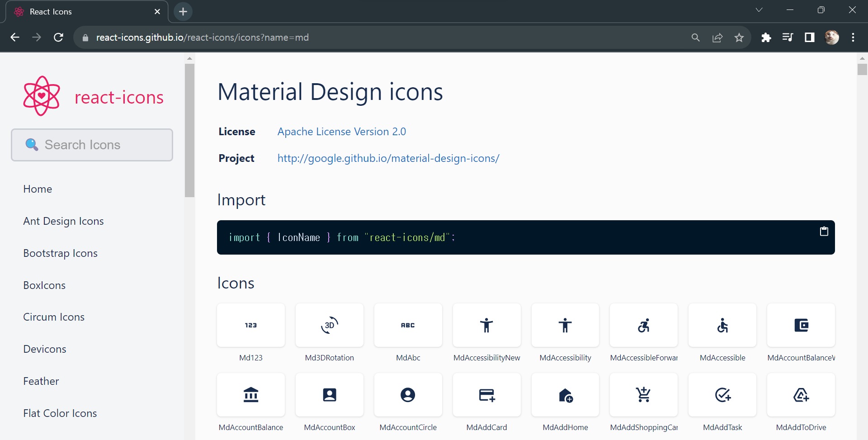Open Home in the sidebar

38,189
